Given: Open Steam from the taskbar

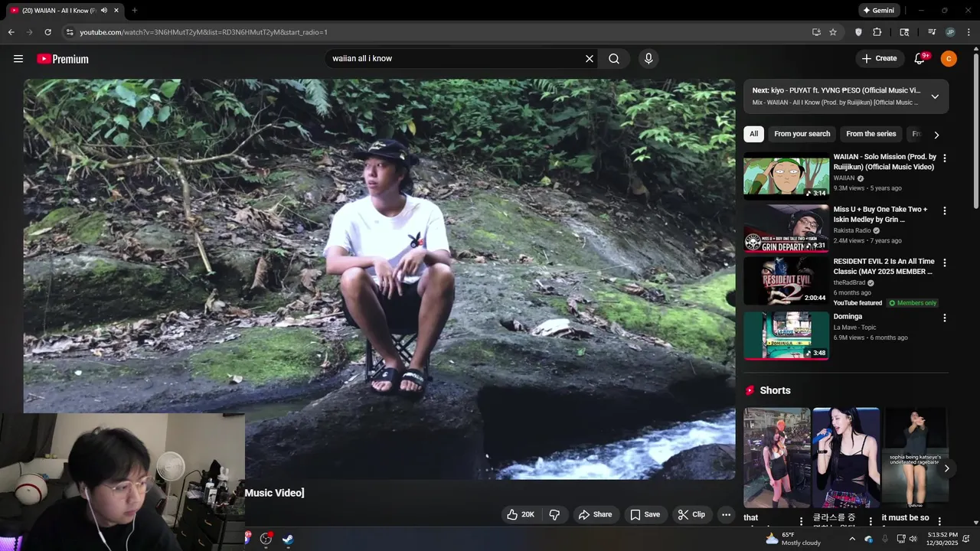Looking at the screenshot, I should pos(288,539).
